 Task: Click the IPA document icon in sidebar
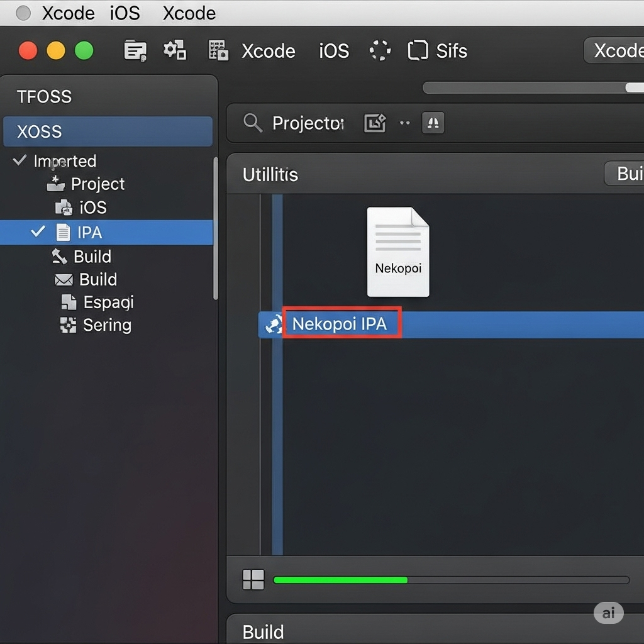pyautogui.click(x=63, y=232)
